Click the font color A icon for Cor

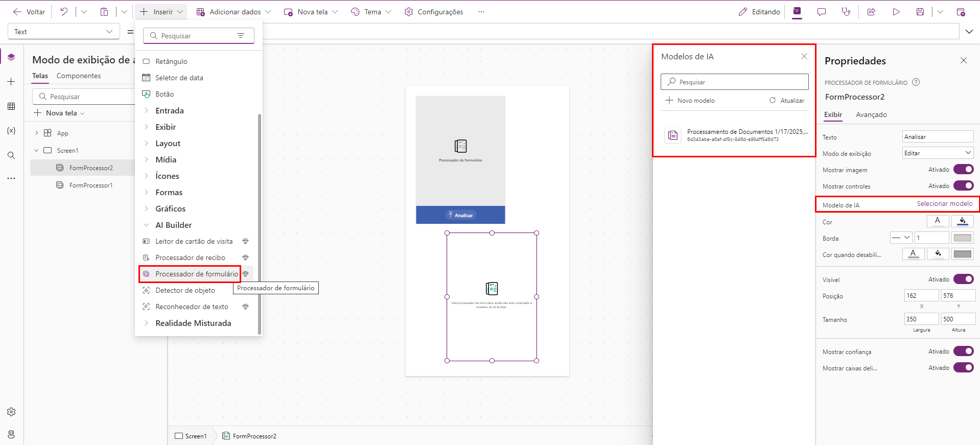[938, 221]
